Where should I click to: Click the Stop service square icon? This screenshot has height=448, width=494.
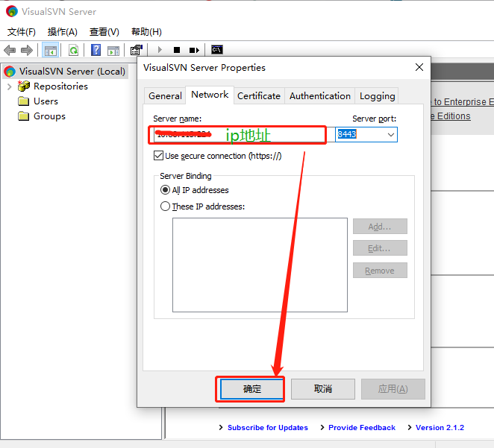[177, 50]
